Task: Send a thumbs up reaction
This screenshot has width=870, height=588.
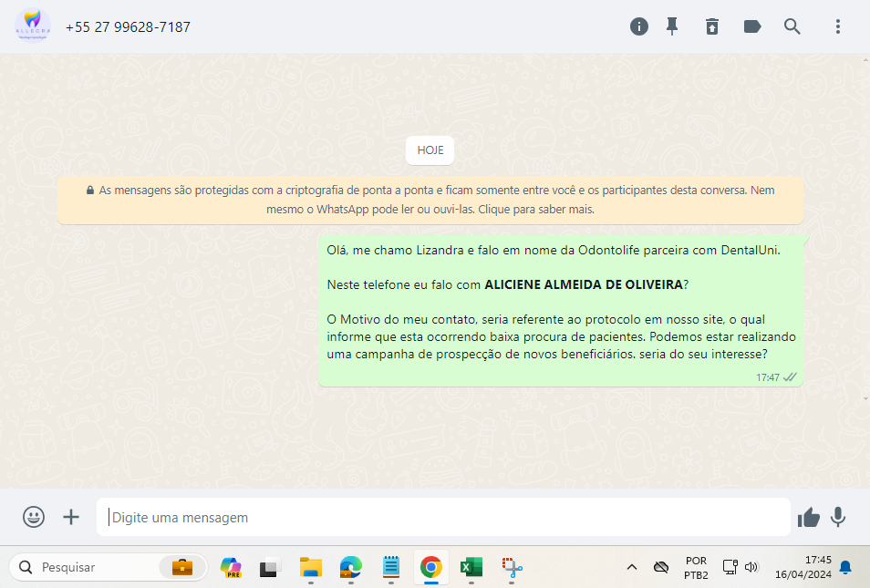Action: point(808,518)
